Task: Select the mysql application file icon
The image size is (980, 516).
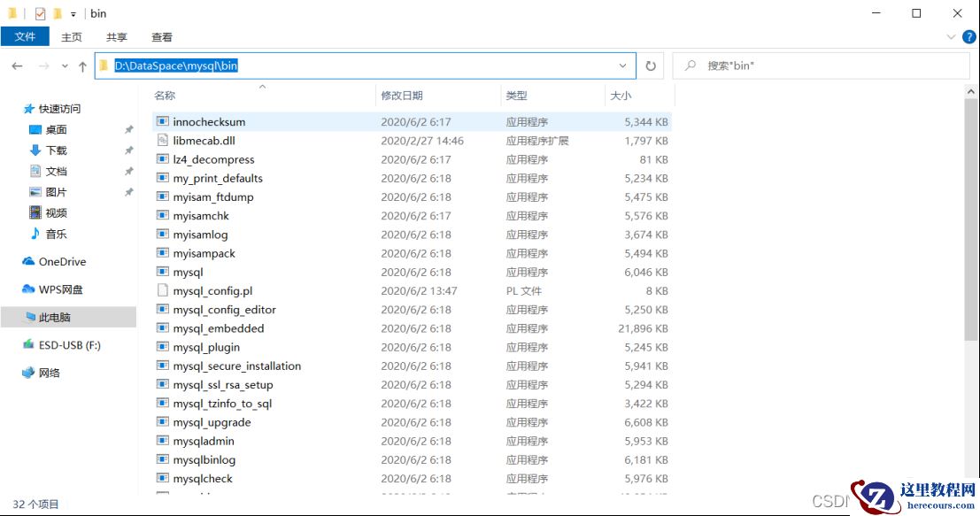Action: tap(162, 272)
